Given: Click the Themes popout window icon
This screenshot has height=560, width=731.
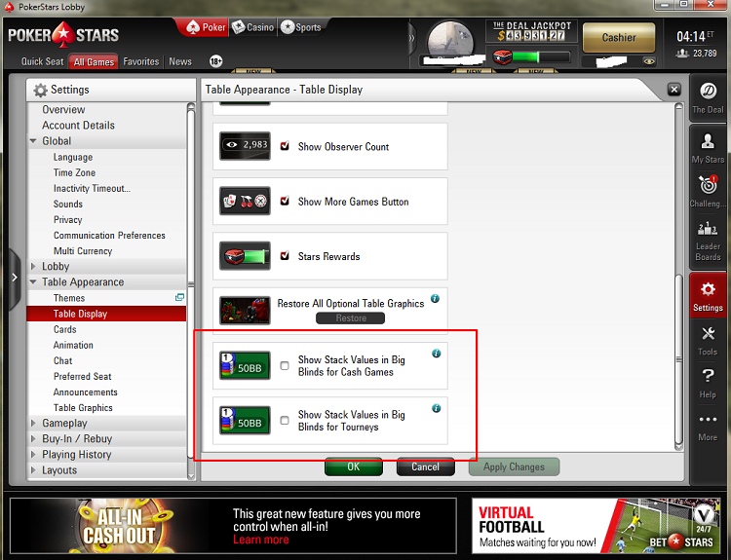Looking at the screenshot, I should click(x=179, y=297).
